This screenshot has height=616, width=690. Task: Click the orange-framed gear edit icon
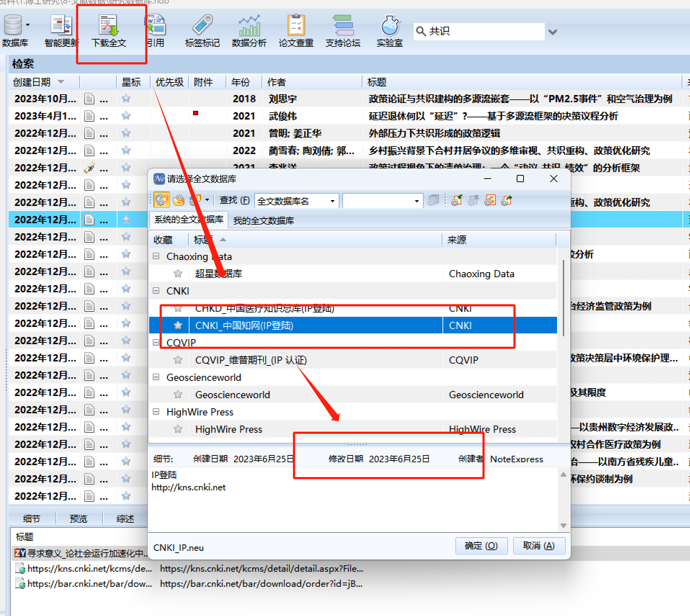[490, 200]
